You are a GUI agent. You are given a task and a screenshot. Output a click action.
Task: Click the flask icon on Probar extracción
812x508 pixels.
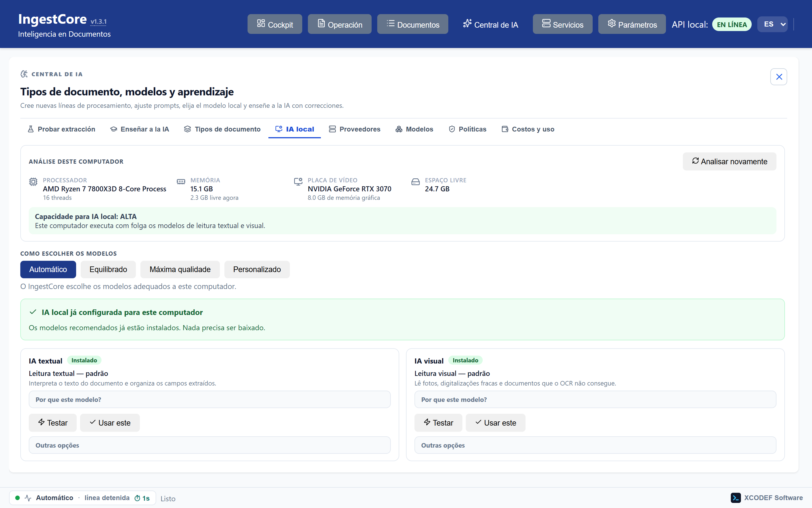(30, 129)
